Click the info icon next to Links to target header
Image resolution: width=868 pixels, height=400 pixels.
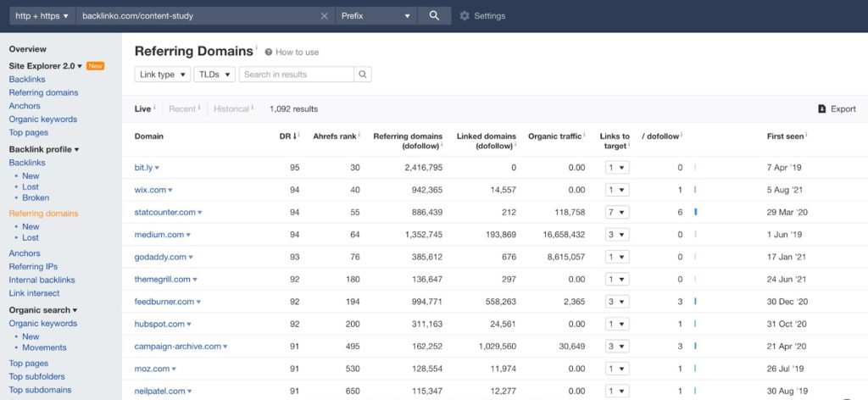pos(630,144)
